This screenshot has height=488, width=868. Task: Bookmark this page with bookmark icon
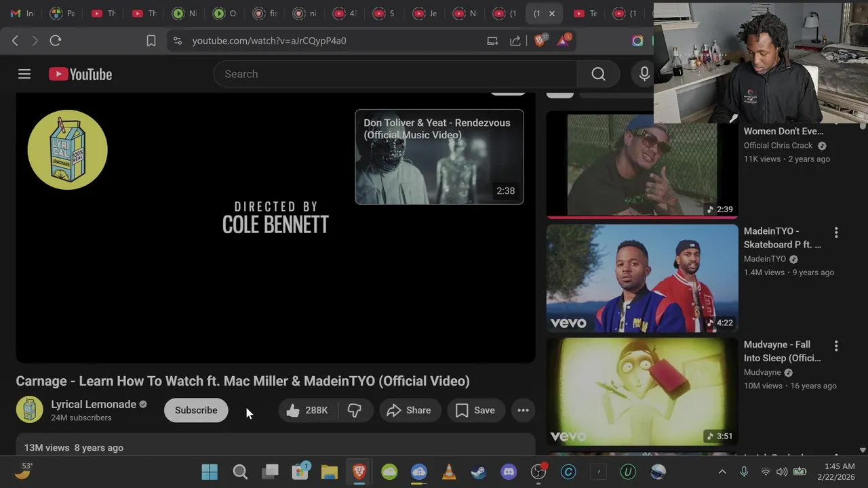pos(151,41)
